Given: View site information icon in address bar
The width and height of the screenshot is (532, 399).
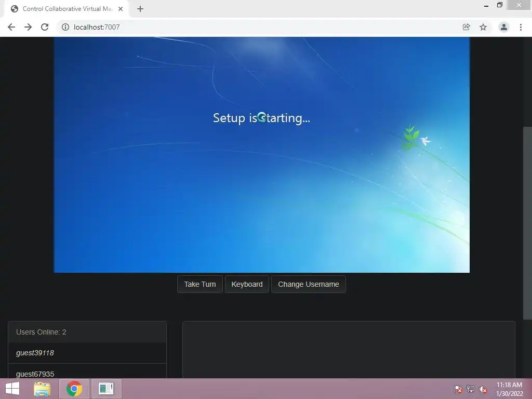Looking at the screenshot, I should point(65,27).
